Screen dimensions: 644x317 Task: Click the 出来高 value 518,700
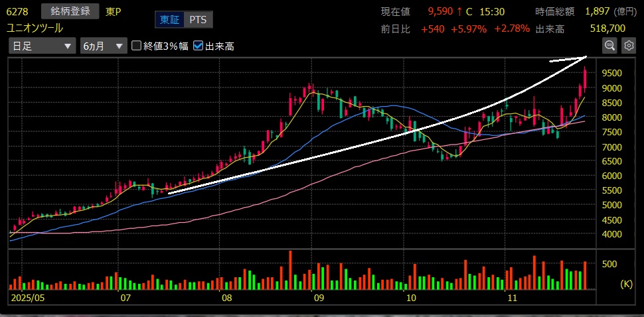coord(607,29)
